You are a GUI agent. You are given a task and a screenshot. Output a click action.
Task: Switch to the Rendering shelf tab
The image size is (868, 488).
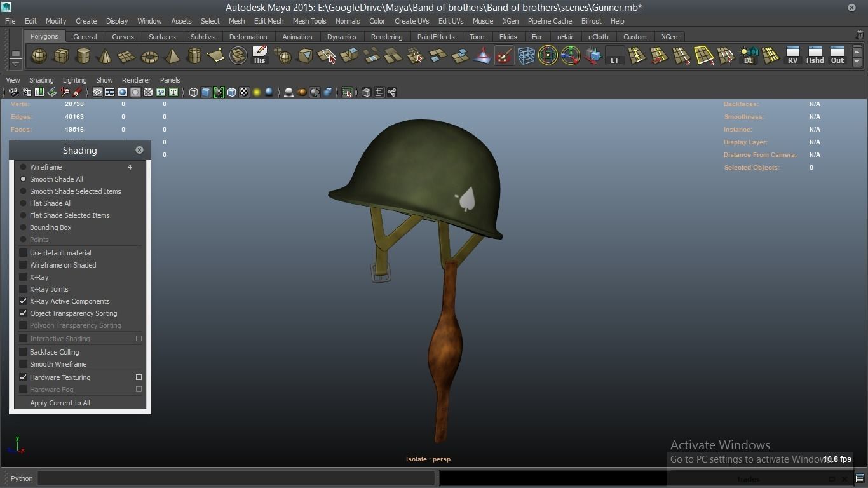point(386,37)
